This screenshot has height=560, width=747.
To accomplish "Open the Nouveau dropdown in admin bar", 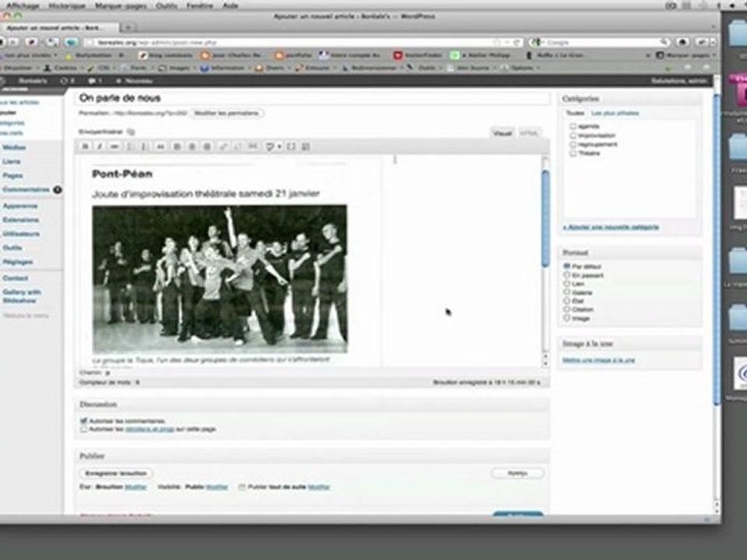I will [135, 81].
